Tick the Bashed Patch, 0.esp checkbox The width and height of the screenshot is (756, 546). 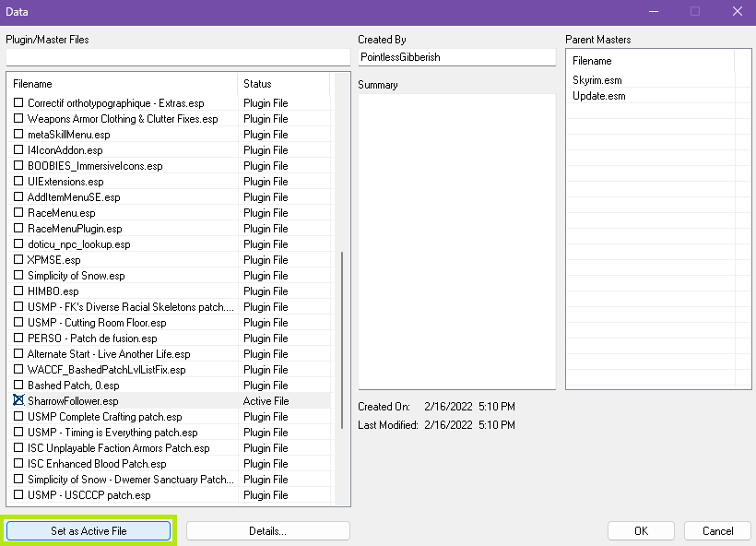tap(18, 385)
